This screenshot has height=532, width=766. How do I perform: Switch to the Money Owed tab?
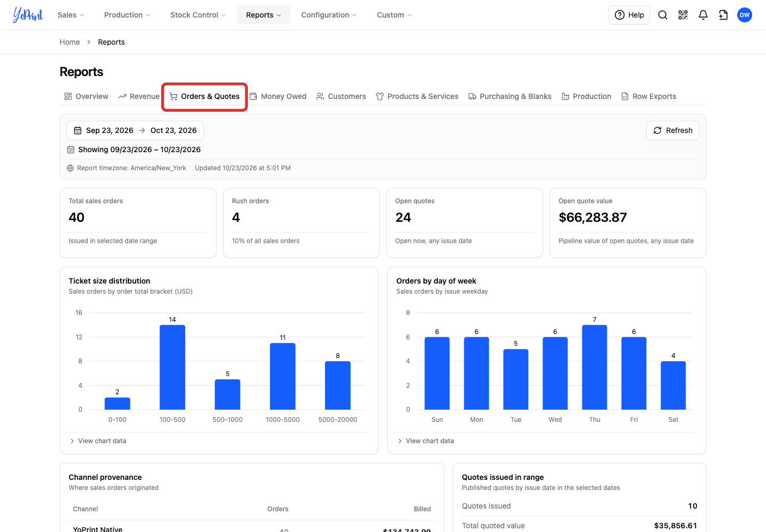(278, 96)
